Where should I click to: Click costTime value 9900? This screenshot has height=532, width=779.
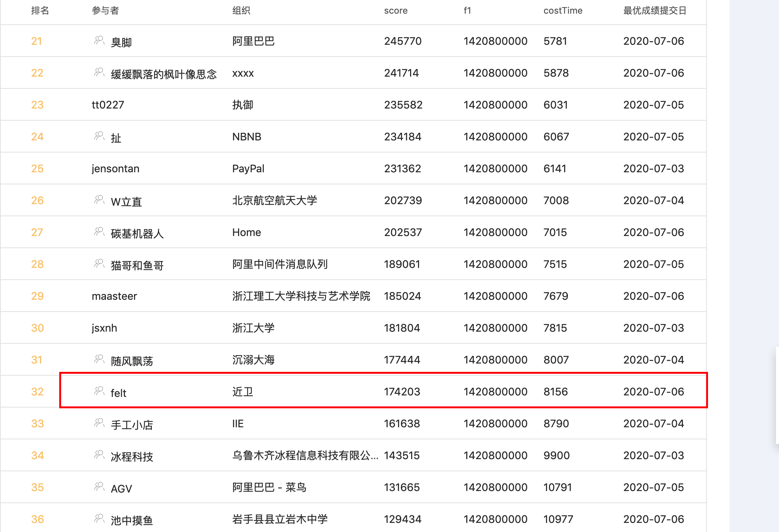pos(557,455)
